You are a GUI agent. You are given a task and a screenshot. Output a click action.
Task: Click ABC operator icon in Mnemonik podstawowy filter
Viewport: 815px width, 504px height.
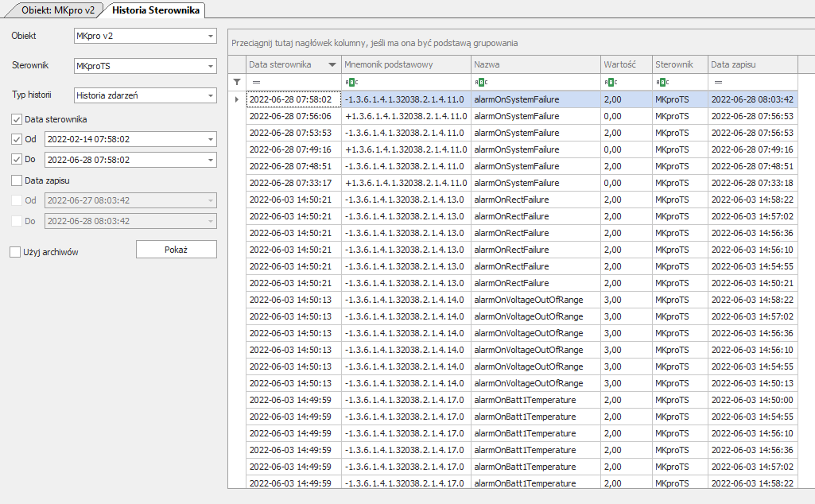[x=351, y=82]
